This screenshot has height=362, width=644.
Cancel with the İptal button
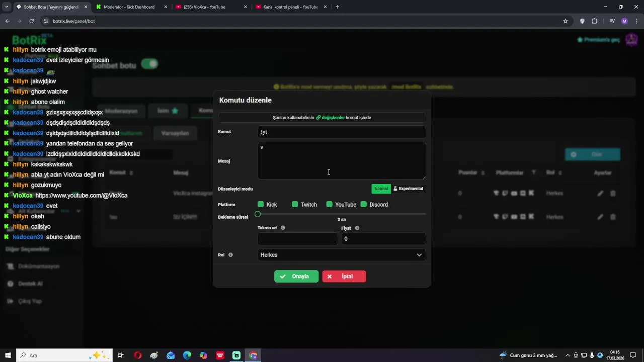[x=344, y=277]
